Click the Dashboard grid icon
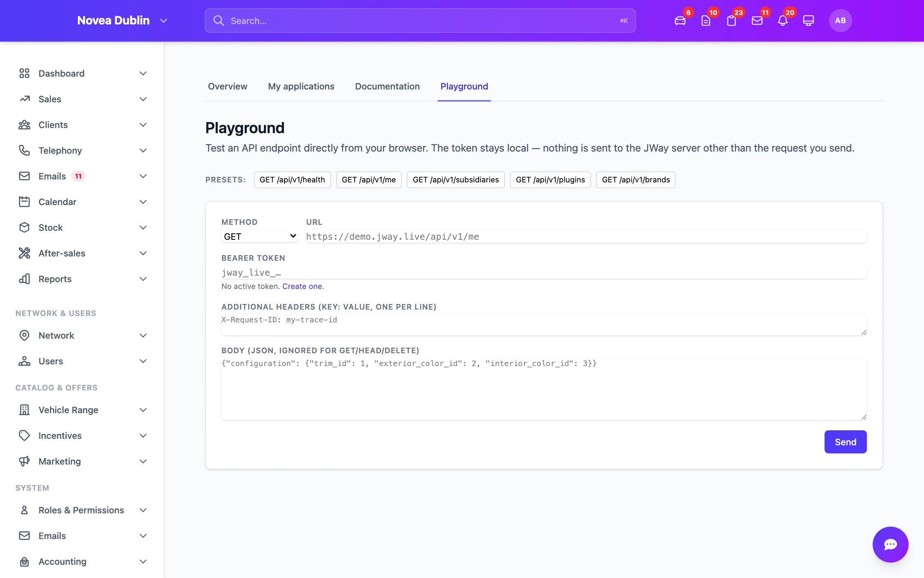 pos(24,73)
